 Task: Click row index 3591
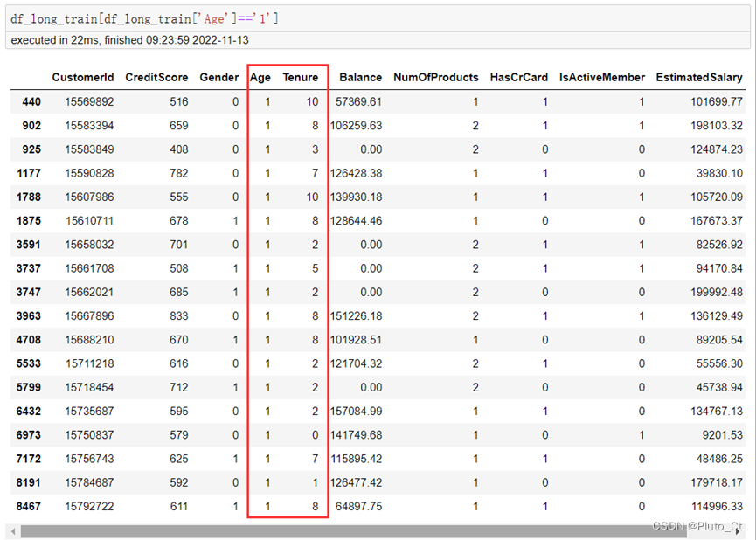[x=29, y=245]
